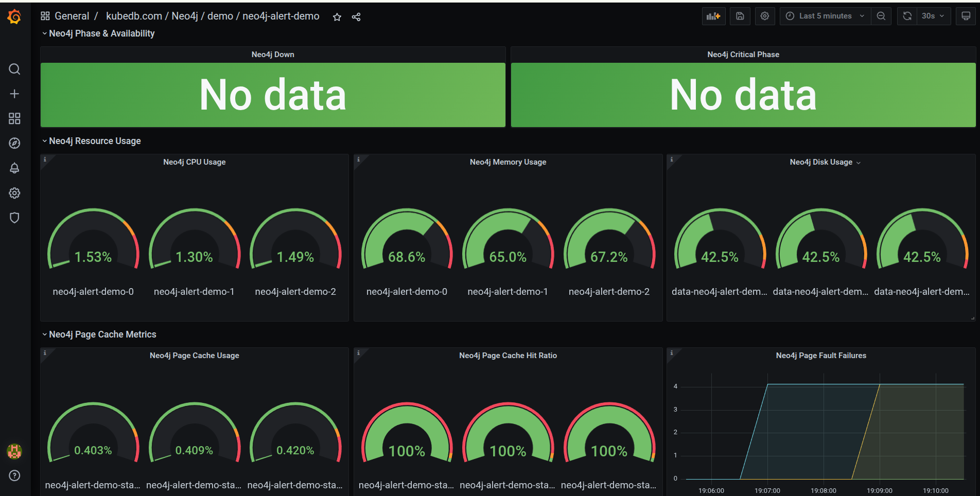Open the Neo4j Page Fault Failures title menu
Screen dimensions: 980x496
(821, 356)
